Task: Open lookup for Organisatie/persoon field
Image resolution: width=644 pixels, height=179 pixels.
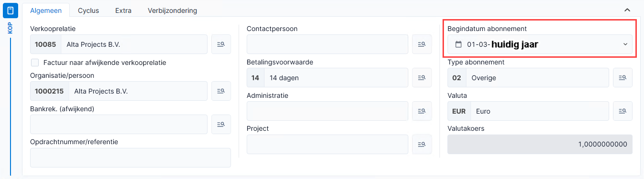Action: coord(221,91)
